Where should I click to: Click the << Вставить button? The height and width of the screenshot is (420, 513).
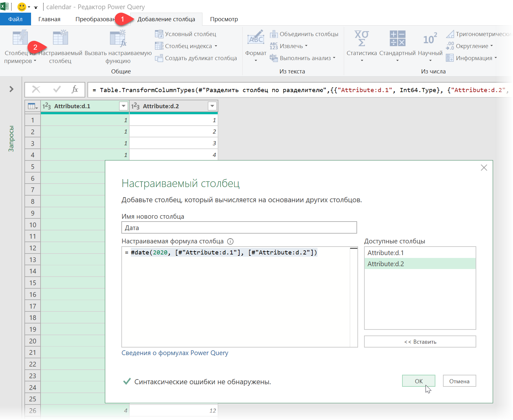pos(420,342)
